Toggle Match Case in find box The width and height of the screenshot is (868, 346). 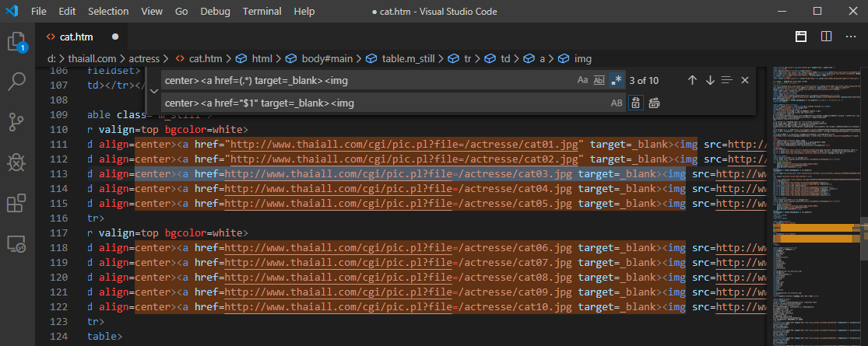582,80
